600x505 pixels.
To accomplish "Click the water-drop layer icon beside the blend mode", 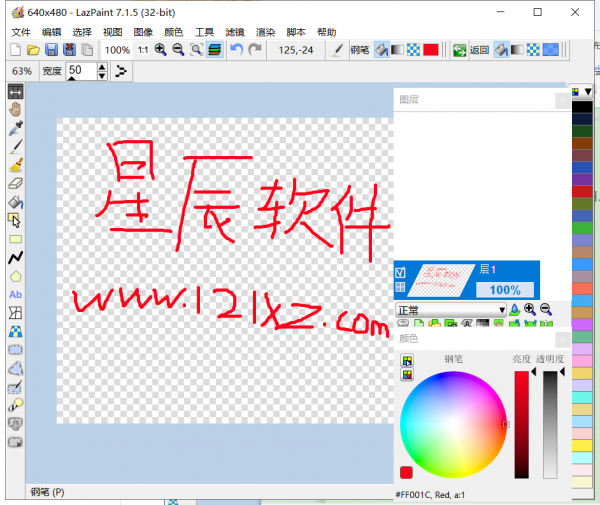I will coord(514,309).
